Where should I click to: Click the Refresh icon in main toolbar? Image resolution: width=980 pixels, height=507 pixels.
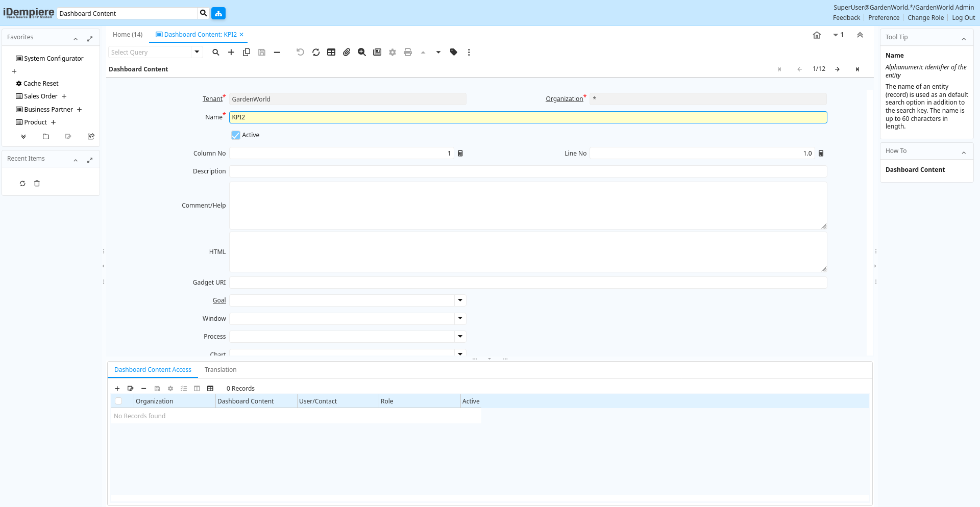316,52
